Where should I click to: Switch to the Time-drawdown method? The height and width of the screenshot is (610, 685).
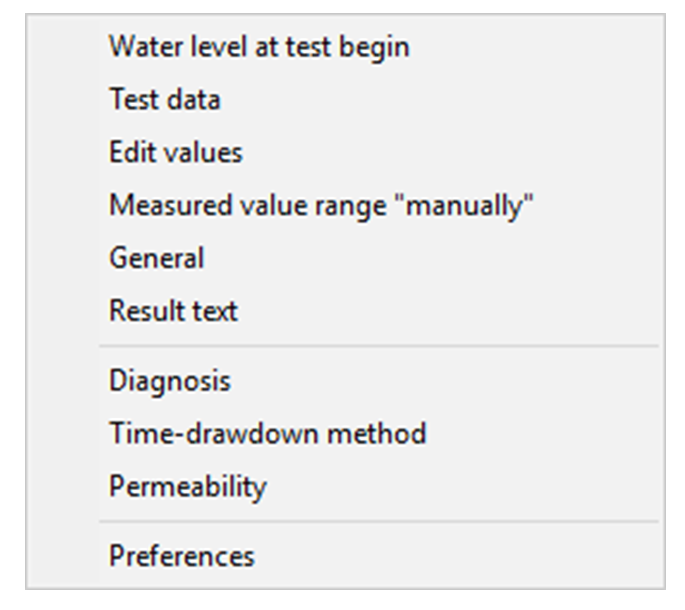(x=268, y=434)
